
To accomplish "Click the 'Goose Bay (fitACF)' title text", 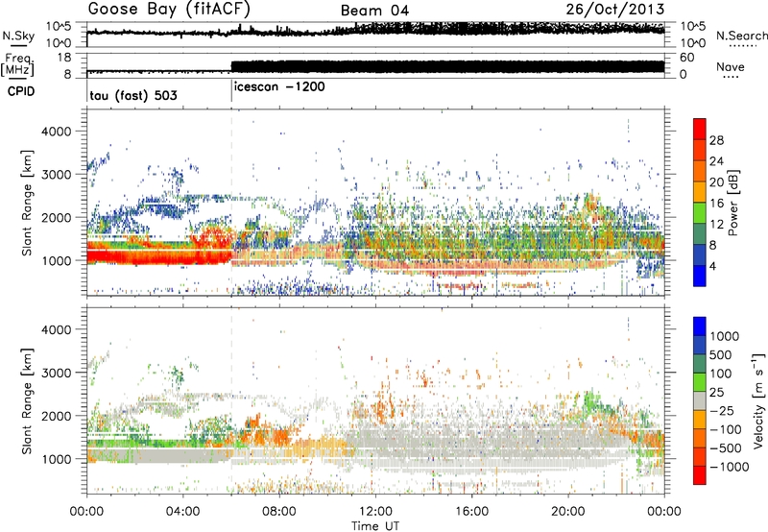I will (x=169, y=10).
